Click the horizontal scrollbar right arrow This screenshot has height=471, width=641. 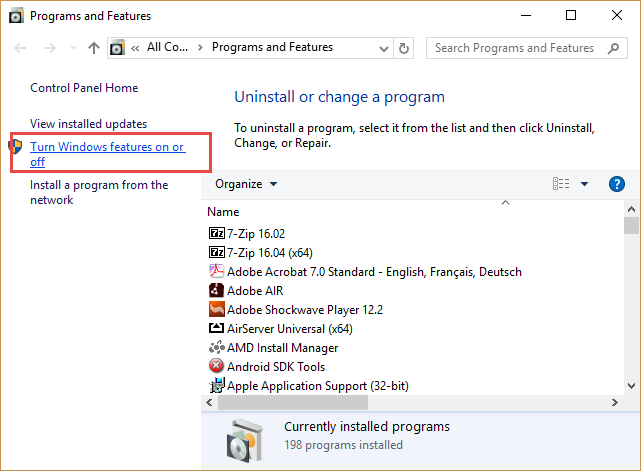pyautogui.click(x=614, y=403)
